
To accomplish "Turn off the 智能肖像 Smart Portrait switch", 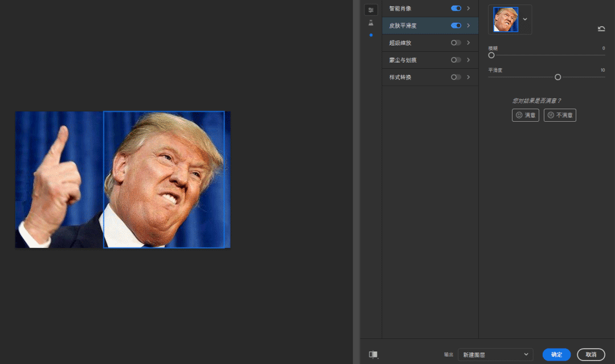I will [x=456, y=9].
